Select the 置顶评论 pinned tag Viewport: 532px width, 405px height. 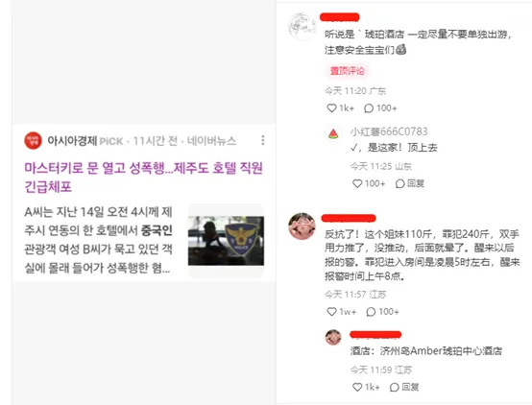tap(347, 71)
